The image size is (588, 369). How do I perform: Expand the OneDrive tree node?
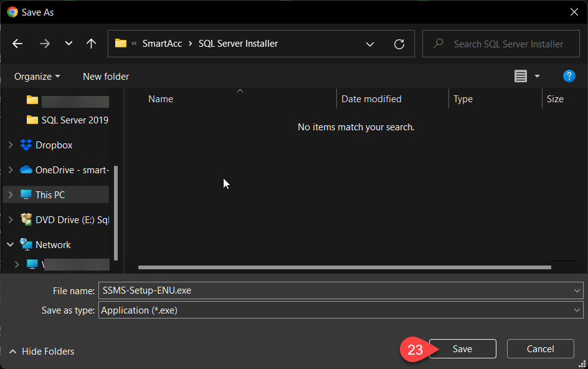11,170
